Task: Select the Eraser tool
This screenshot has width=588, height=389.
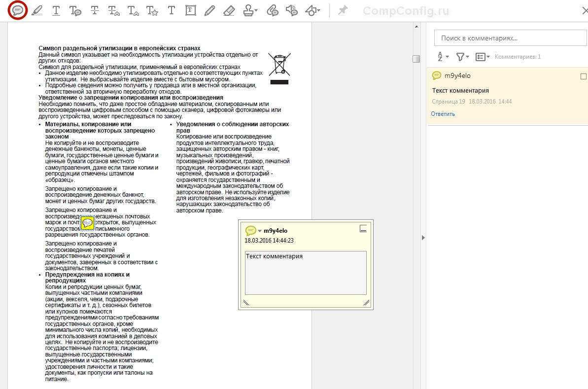Action: point(229,10)
